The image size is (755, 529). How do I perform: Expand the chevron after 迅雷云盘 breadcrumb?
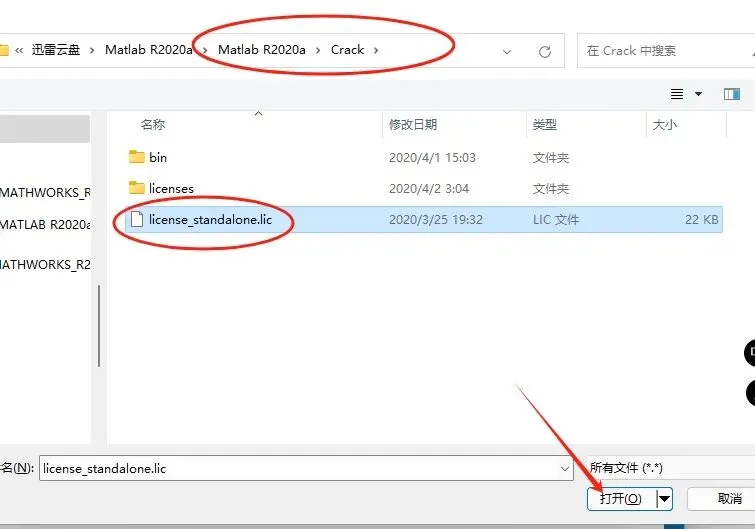[92, 50]
